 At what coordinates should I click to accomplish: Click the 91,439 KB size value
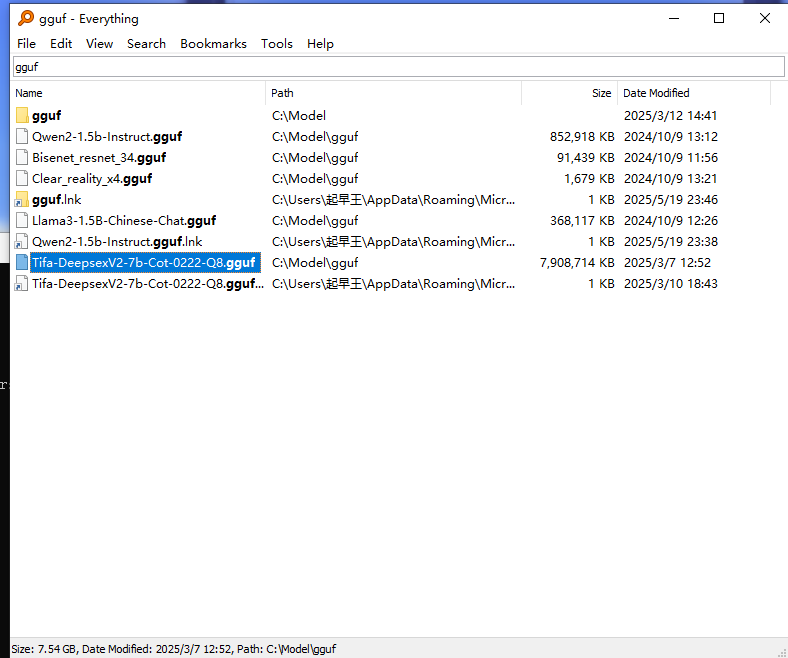pos(585,158)
